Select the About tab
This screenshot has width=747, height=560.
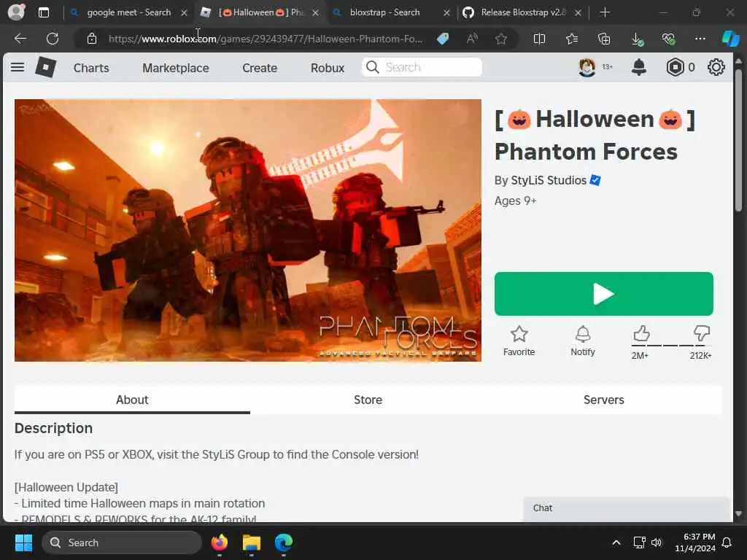[132, 400]
